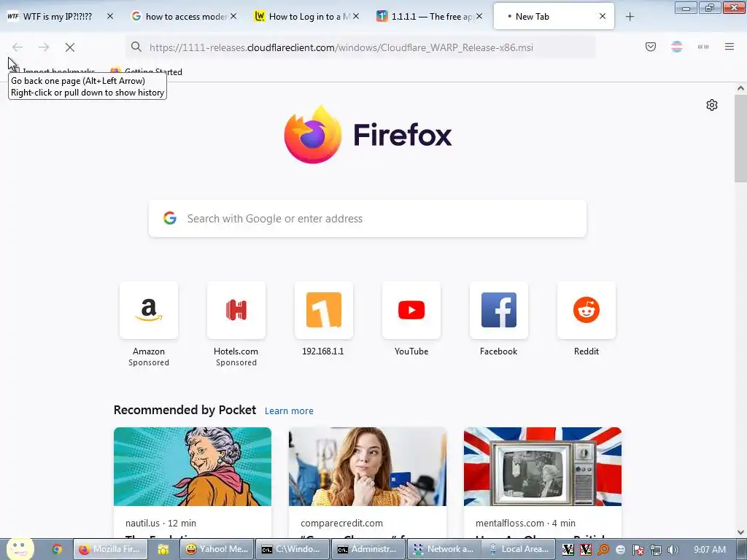Click the magnifier tray icon
Image resolution: width=747 pixels, height=560 pixels.
[x=603, y=550]
